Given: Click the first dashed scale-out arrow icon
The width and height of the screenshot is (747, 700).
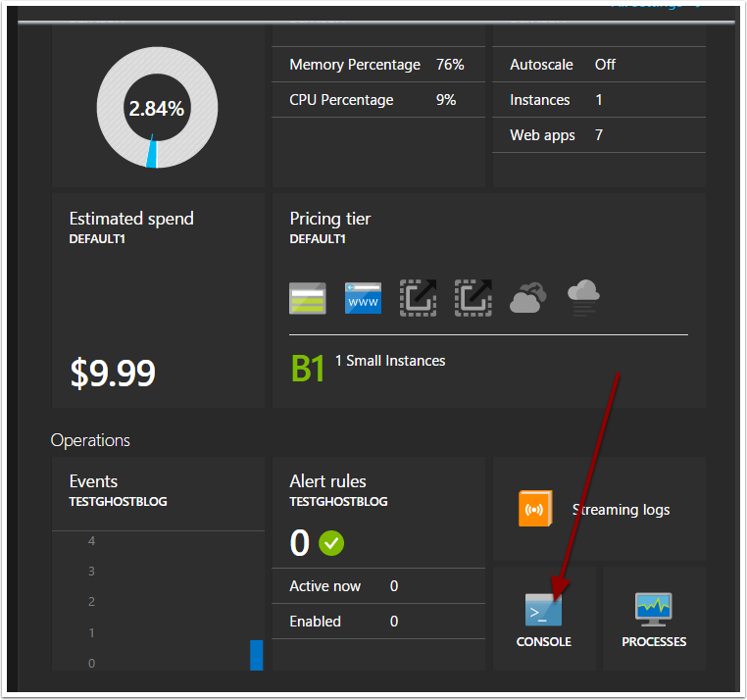Looking at the screenshot, I should tap(418, 298).
